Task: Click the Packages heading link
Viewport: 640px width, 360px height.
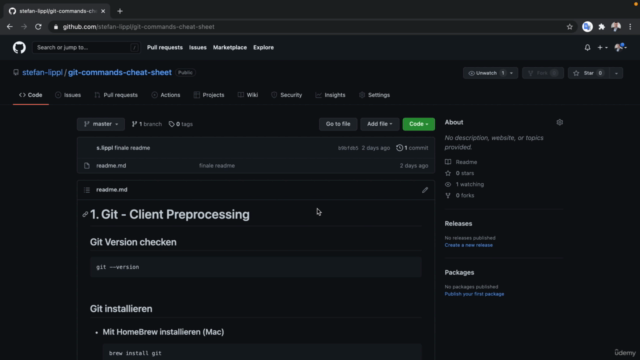Action: [x=459, y=273]
